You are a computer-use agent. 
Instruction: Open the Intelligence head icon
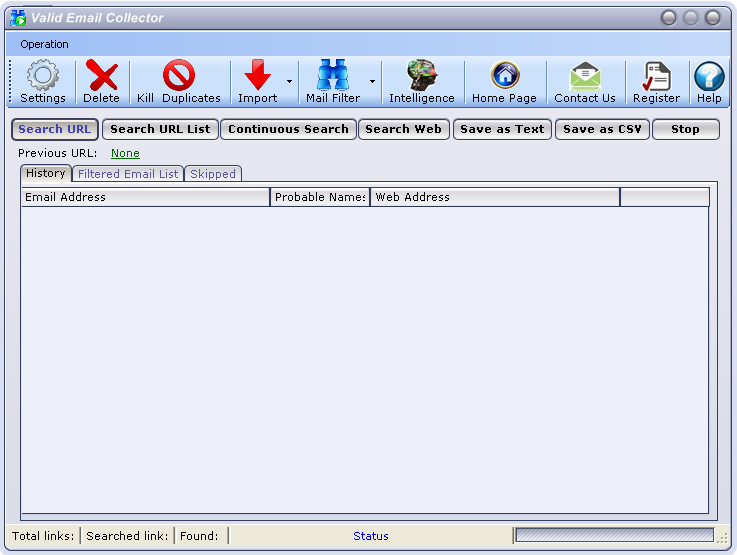422,75
